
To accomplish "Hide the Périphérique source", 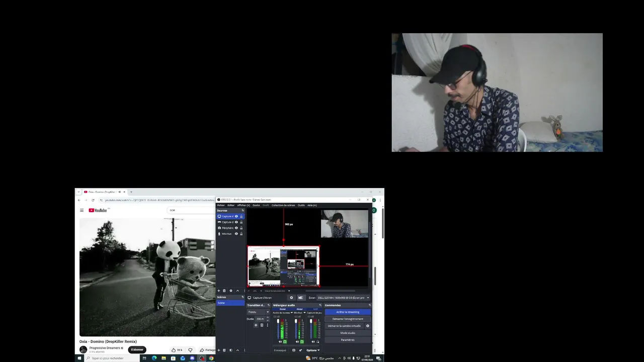I will tap(236, 228).
